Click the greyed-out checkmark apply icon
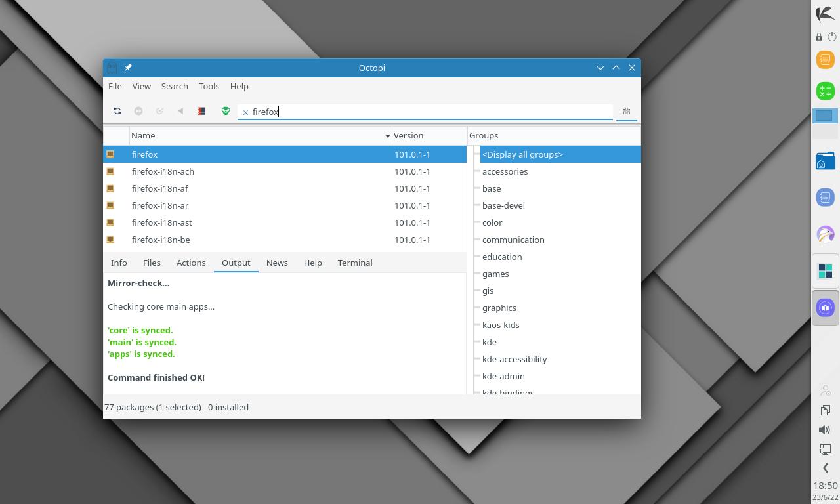This screenshot has height=504, width=840. click(159, 111)
